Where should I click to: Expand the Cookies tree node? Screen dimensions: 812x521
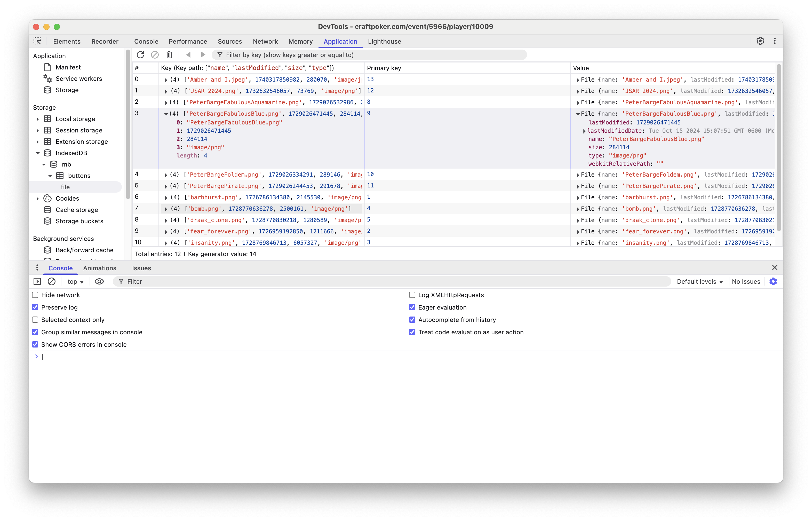coord(37,199)
